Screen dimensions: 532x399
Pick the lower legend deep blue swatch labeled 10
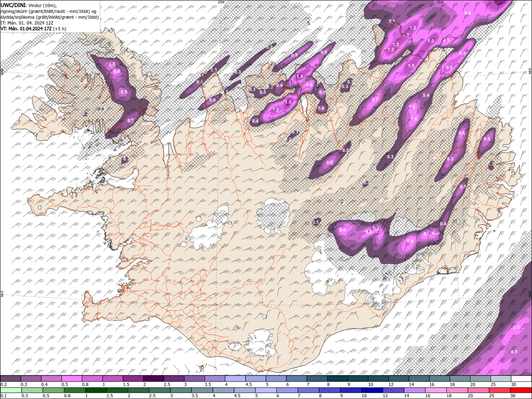coord(372,390)
